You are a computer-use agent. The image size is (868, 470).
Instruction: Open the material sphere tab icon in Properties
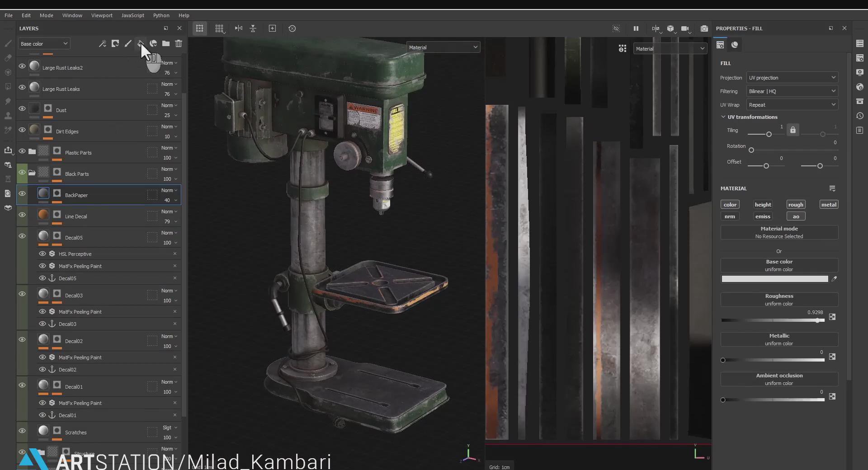click(735, 45)
